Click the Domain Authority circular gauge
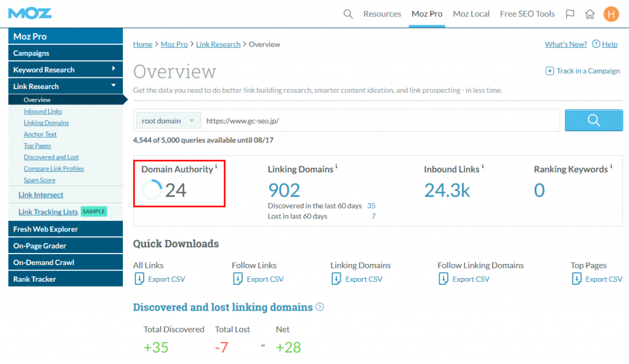Screen dimensions: 629x364 [152, 190]
